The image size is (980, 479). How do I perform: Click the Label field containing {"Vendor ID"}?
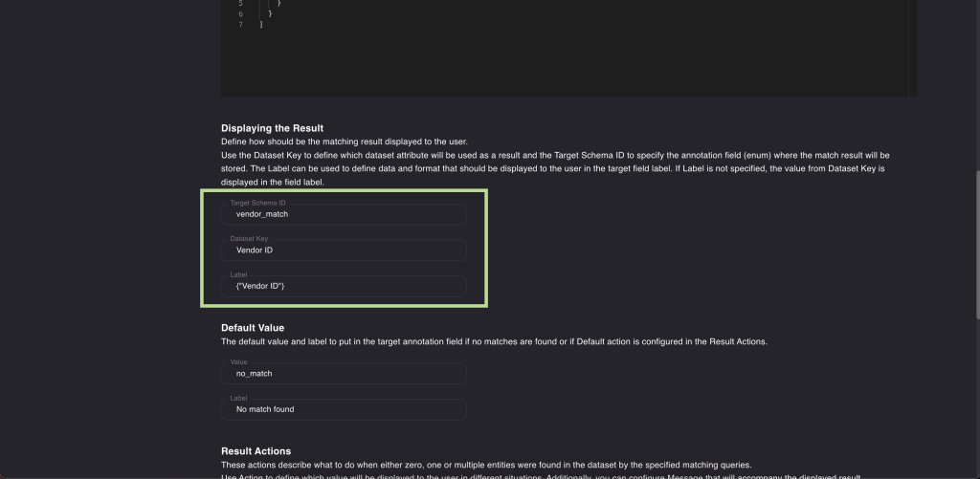pyautogui.click(x=344, y=286)
